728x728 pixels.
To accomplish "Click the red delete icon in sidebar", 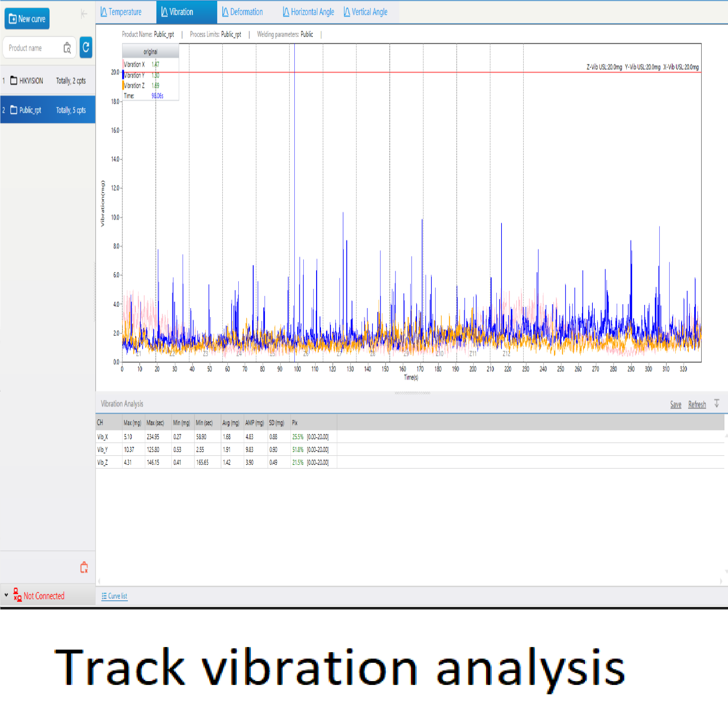I will pos(84,567).
